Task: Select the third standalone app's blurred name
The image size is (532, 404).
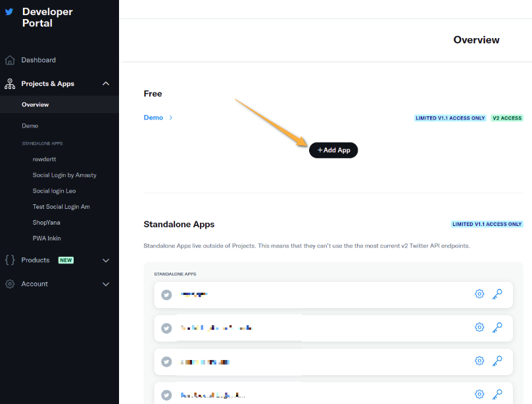Action: [x=205, y=362]
